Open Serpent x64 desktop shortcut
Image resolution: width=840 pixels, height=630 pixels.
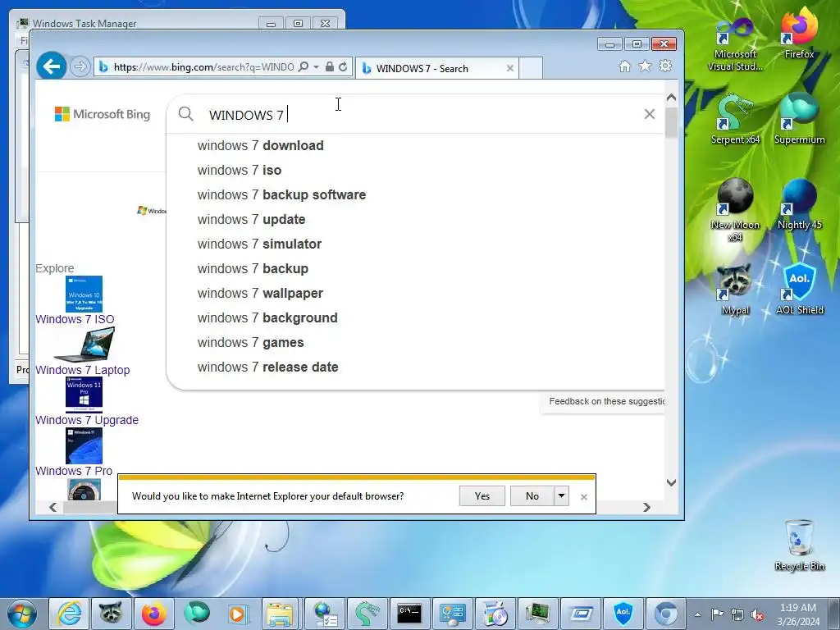point(736,119)
